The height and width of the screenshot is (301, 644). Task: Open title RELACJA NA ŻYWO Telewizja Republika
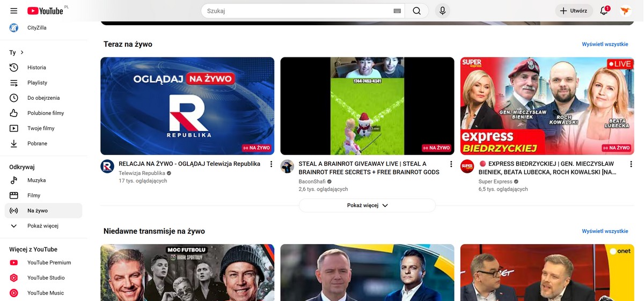point(189,164)
